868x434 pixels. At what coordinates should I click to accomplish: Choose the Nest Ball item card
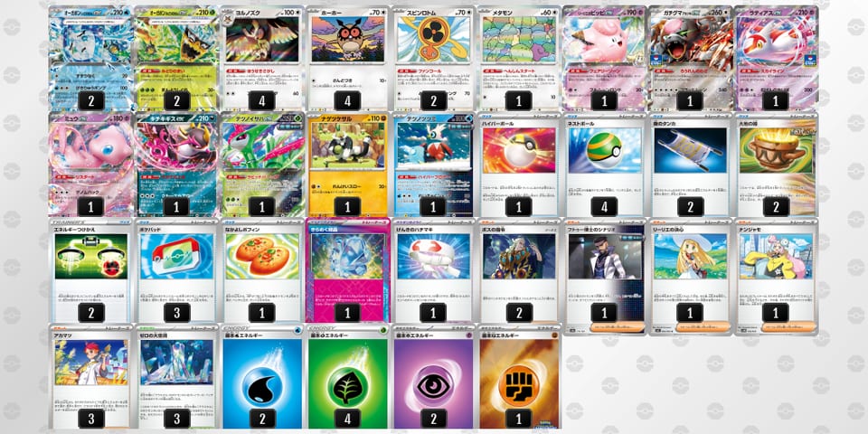click(x=605, y=165)
